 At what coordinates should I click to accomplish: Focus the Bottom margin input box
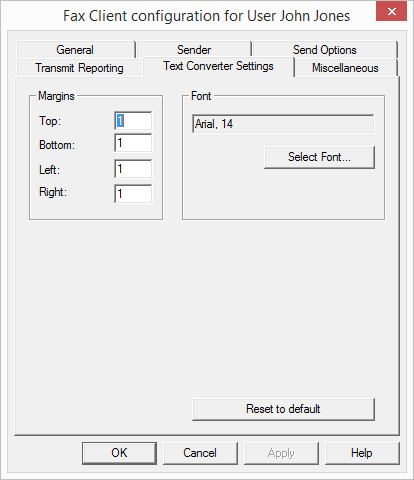click(x=133, y=143)
